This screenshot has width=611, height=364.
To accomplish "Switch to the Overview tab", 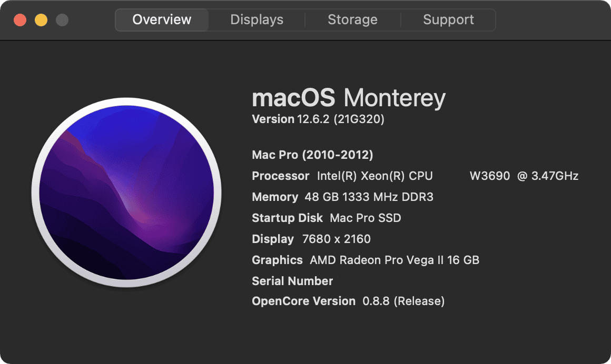I will (x=162, y=20).
